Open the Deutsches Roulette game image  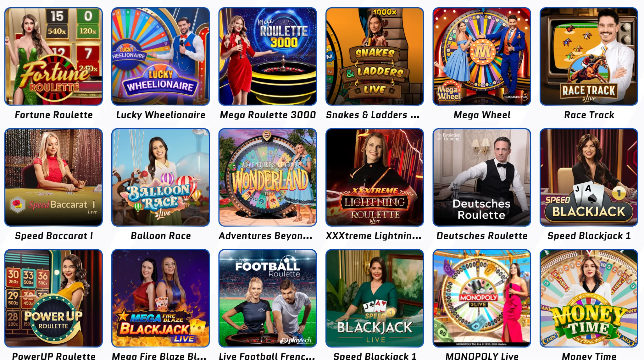(x=482, y=177)
